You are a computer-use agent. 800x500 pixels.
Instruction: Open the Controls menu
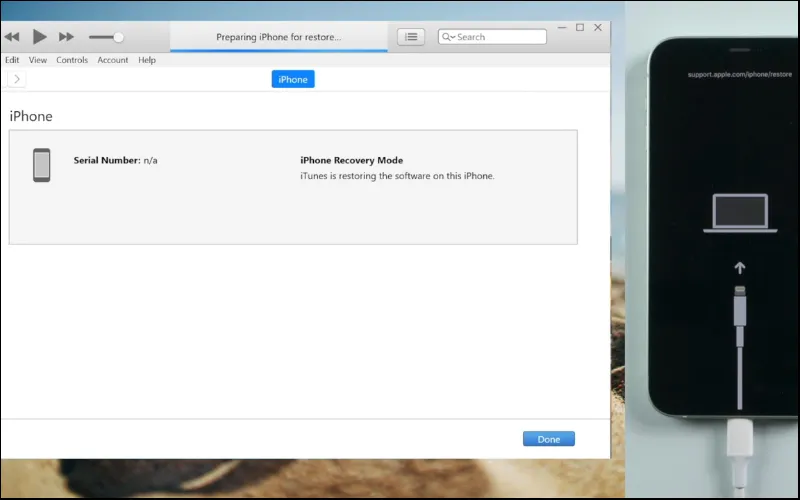pos(72,60)
